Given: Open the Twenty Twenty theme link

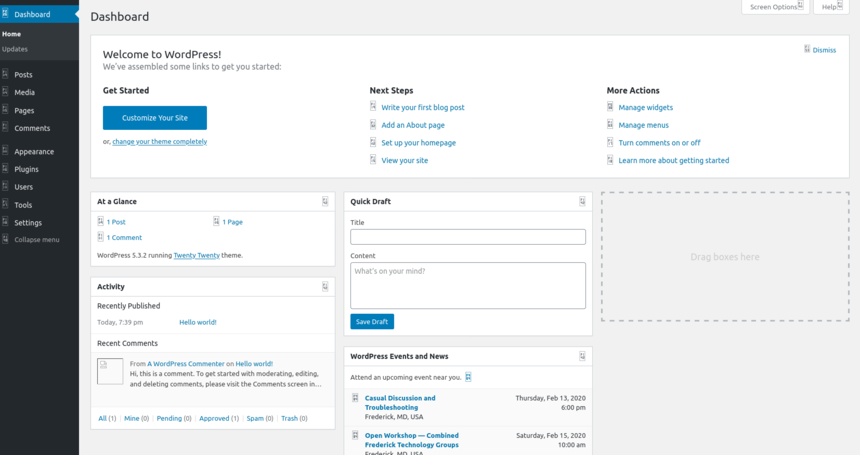Looking at the screenshot, I should point(196,255).
